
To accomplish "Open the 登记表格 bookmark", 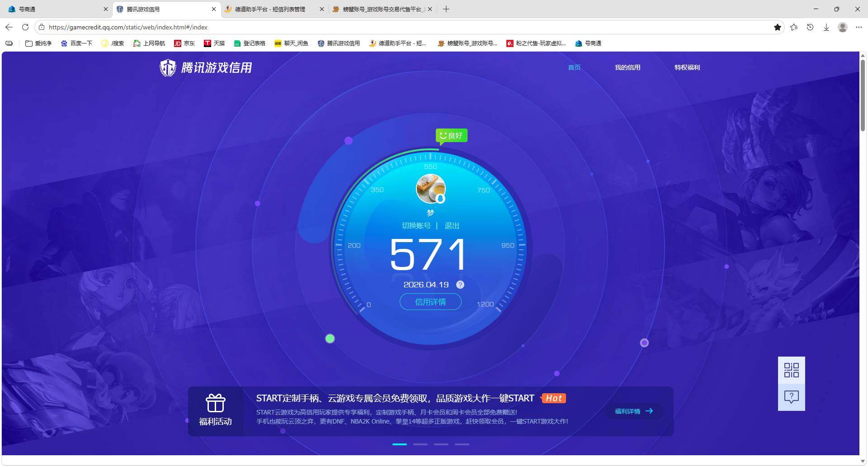I will tap(250, 43).
